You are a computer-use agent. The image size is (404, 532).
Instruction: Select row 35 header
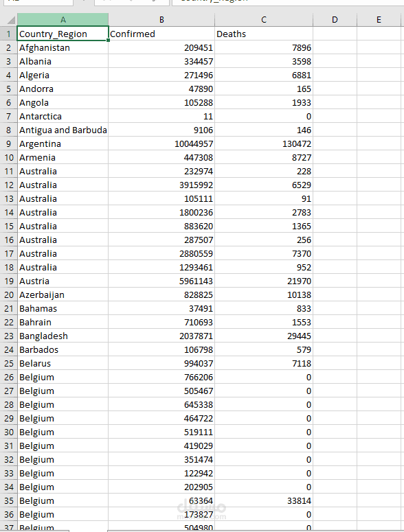tap(8, 501)
